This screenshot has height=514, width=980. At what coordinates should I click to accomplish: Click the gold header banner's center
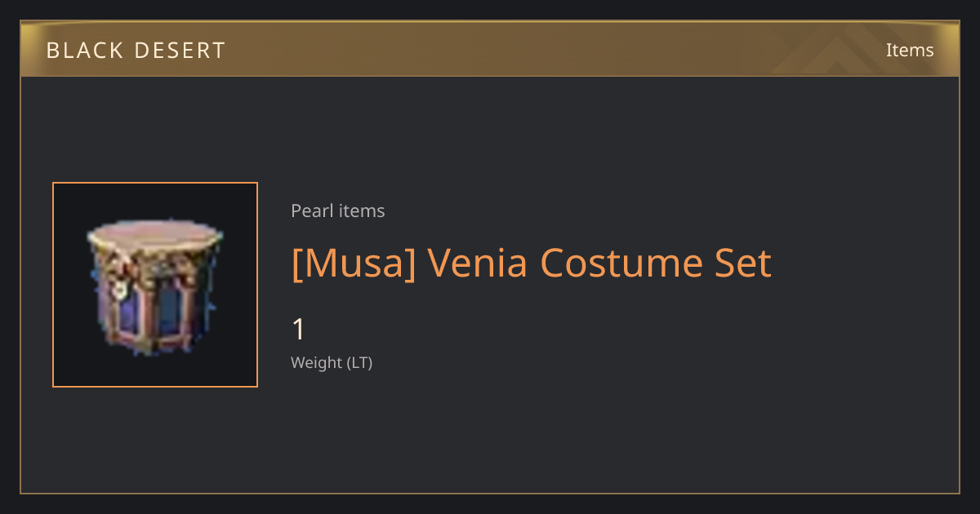[490, 49]
